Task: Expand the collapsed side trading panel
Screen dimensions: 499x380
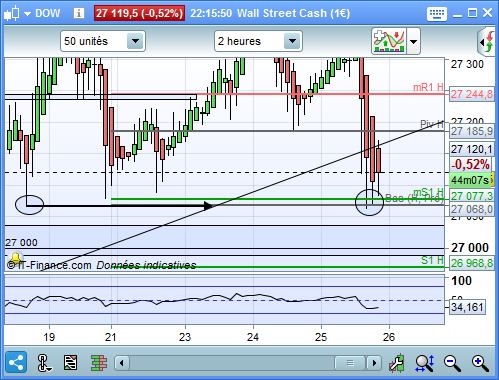Action: (487, 42)
